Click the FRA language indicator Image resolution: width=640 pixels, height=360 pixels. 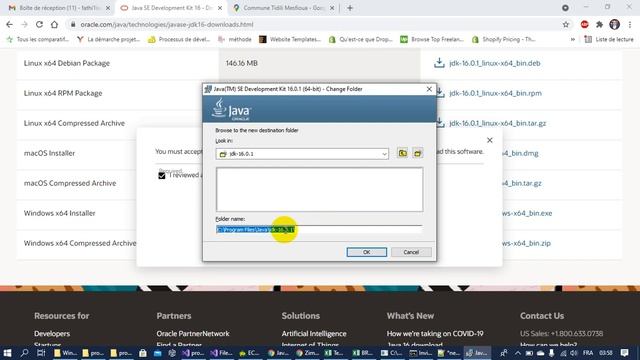(588, 353)
